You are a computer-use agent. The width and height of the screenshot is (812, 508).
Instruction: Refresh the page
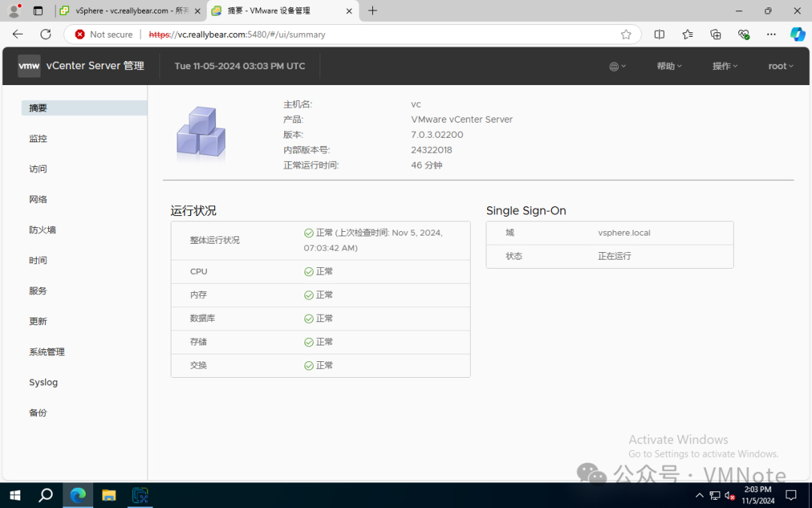pyautogui.click(x=46, y=34)
